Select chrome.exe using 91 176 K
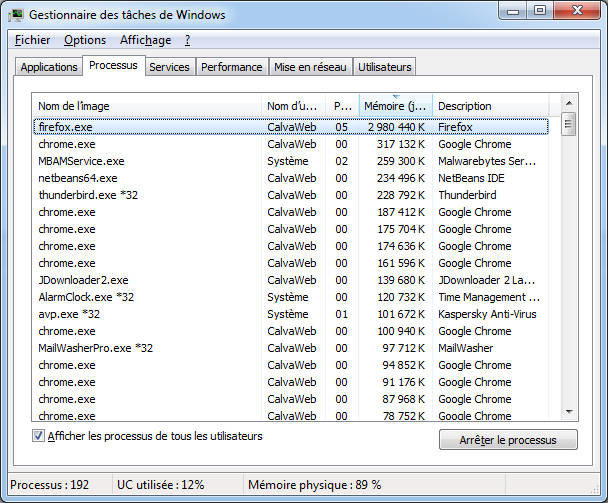Viewport: 608px width, 503px height. coord(291,382)
